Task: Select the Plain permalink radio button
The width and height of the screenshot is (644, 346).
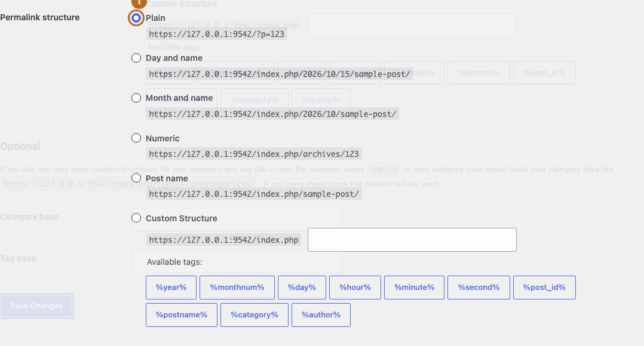Action: [x=136, y=18]
